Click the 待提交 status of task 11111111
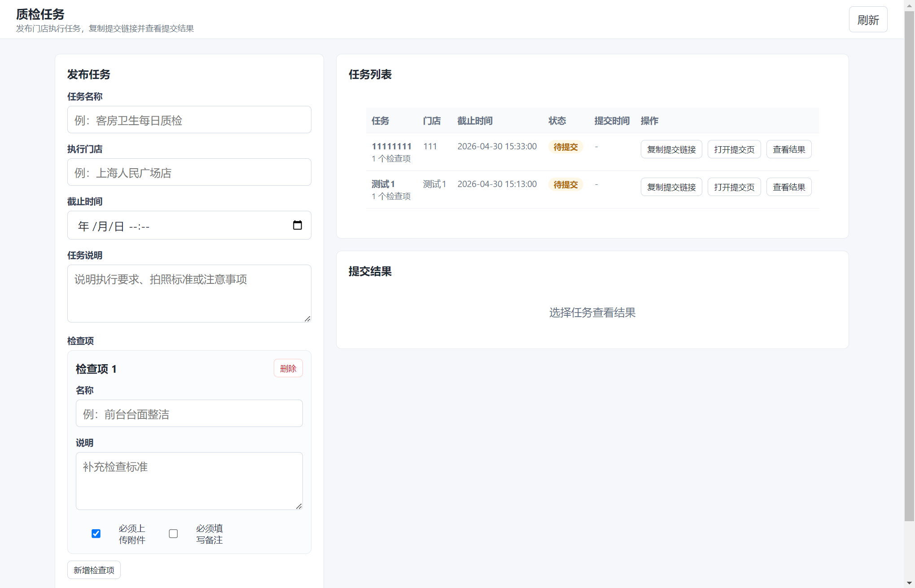Viewport: 915px width, 588px height. coord(565,147)
